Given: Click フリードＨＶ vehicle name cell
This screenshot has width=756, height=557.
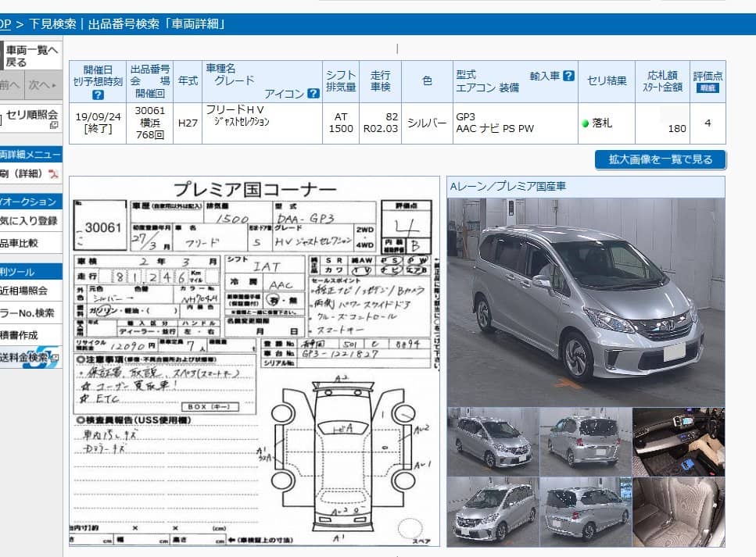Looking at the screenshot, I should click(262, 123).
